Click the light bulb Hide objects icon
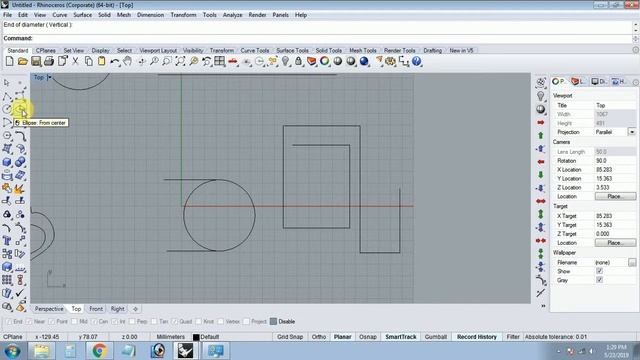Image resolution: width=640 pixels, height=360 pixels. [x=285, y=62]
